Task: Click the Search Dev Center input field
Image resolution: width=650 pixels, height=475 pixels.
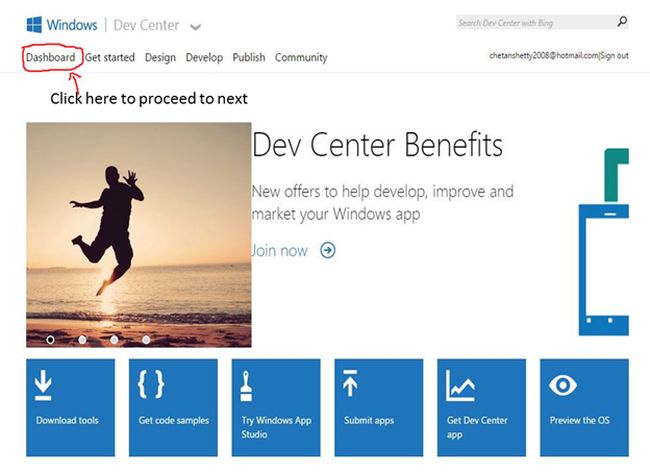Action: 532,22
